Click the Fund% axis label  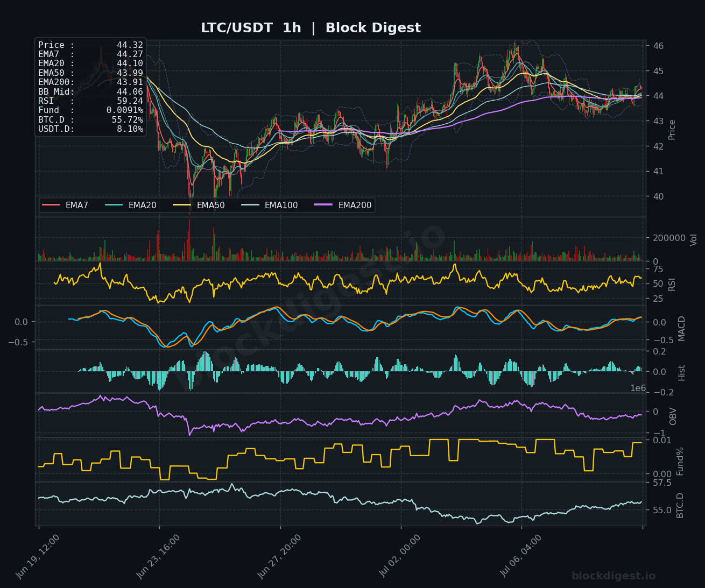pyautogui.click(x=680, y=461)
